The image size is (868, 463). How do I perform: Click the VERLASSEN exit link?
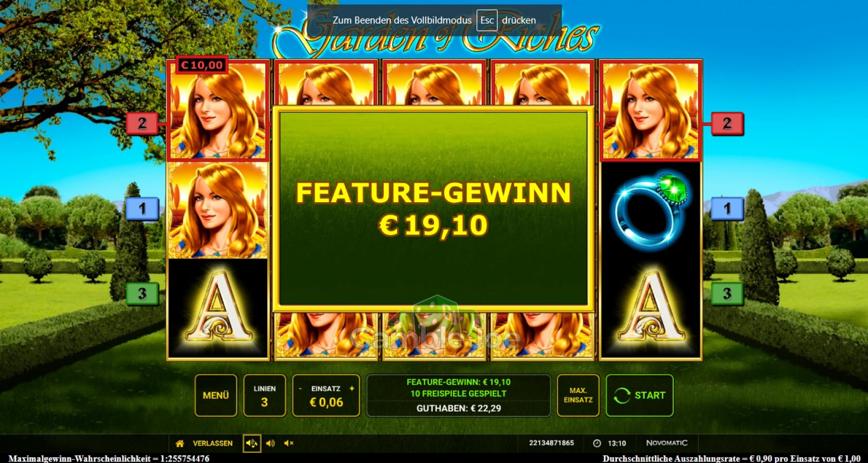point(213,443)
